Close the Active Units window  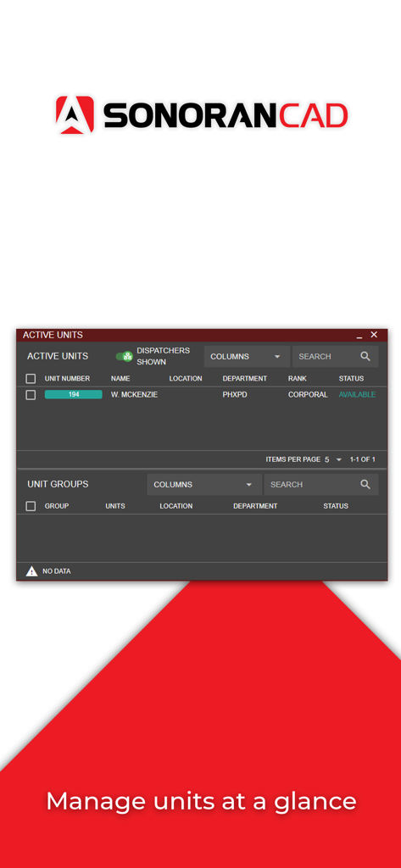click(374, 335)
